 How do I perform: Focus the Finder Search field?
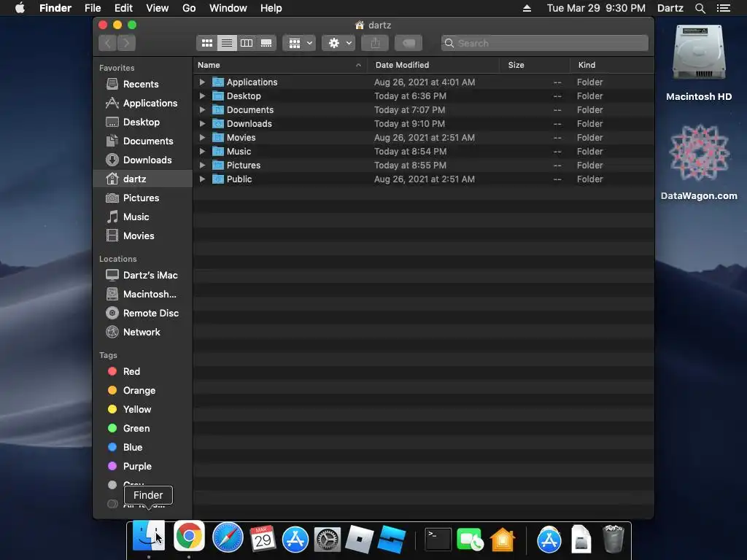point(544,43)
